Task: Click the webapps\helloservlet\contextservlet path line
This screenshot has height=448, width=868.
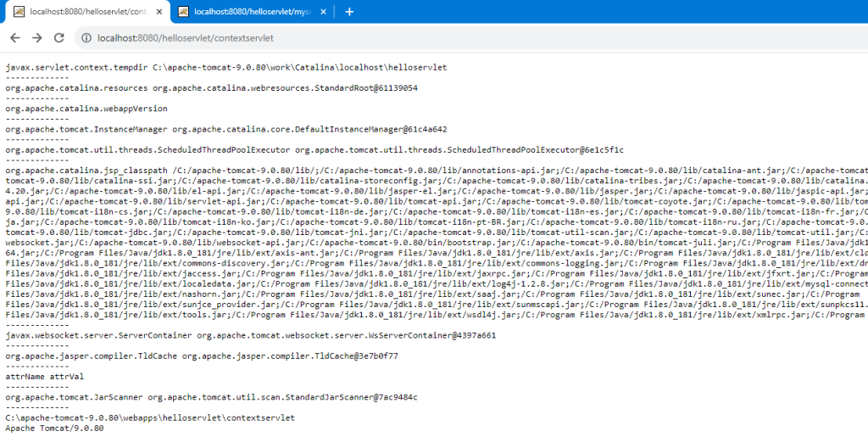Action: click(150, 417)
